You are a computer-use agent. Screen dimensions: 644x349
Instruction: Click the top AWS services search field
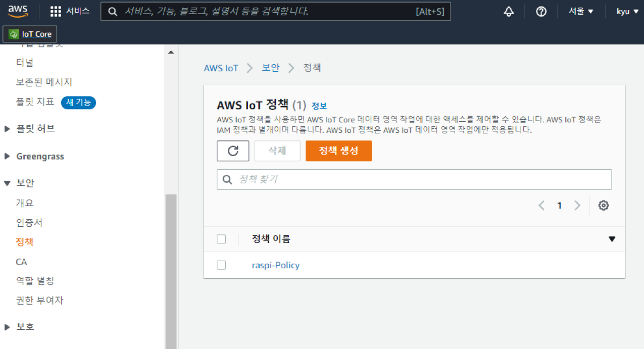coord(276,11)
